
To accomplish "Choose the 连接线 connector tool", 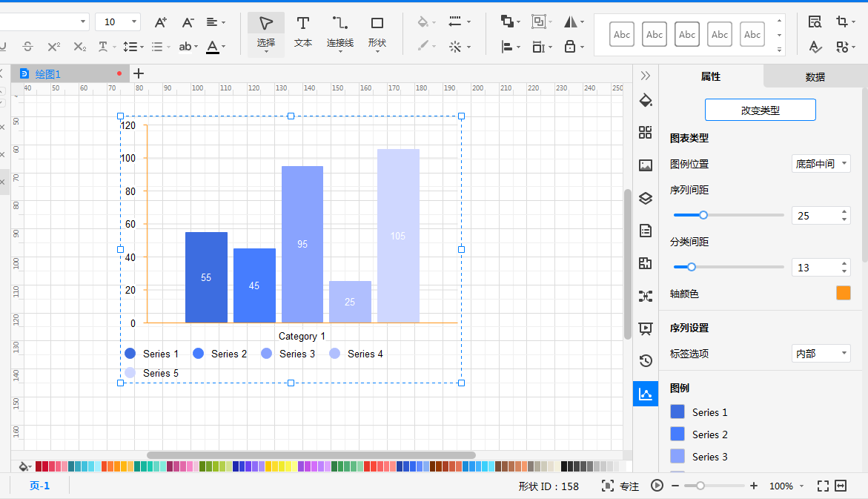I will (340, 33).
